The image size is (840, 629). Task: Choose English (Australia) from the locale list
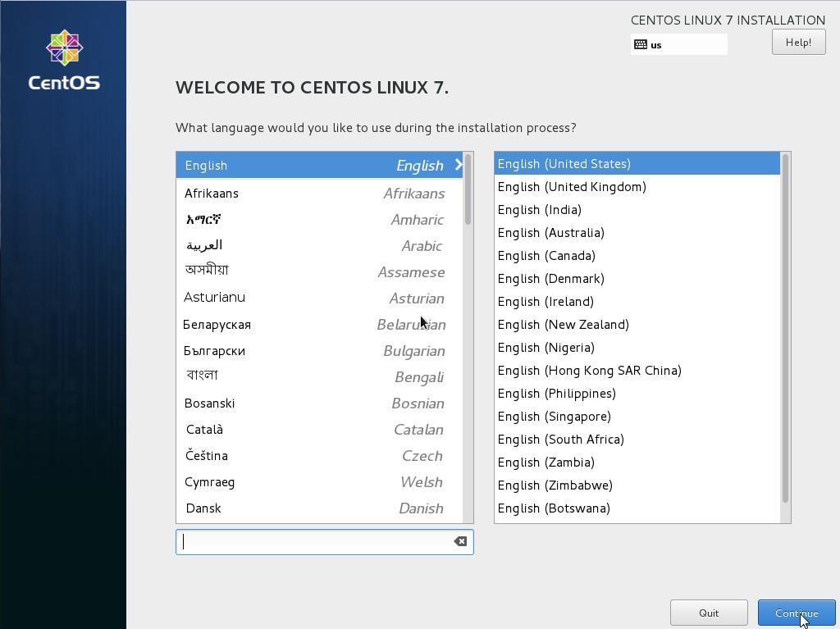(551, 232)
